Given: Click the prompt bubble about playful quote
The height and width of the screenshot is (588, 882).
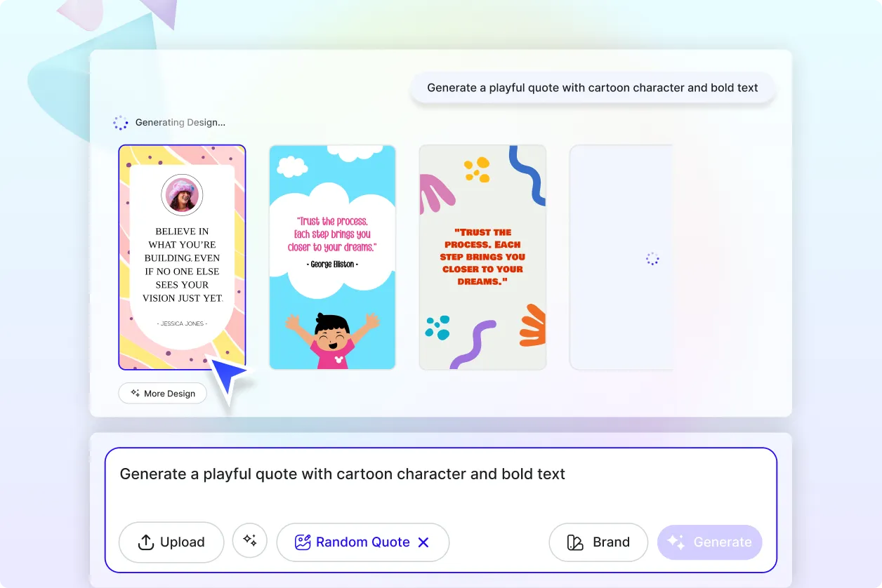Looking at the screenshot, I should 593,88.
